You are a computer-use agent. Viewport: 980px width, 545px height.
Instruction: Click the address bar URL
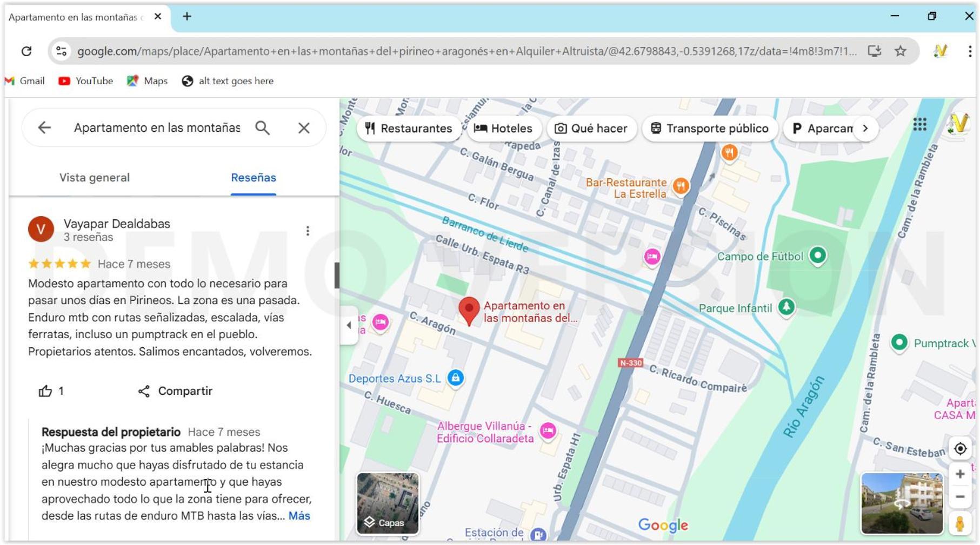point(466,51)
